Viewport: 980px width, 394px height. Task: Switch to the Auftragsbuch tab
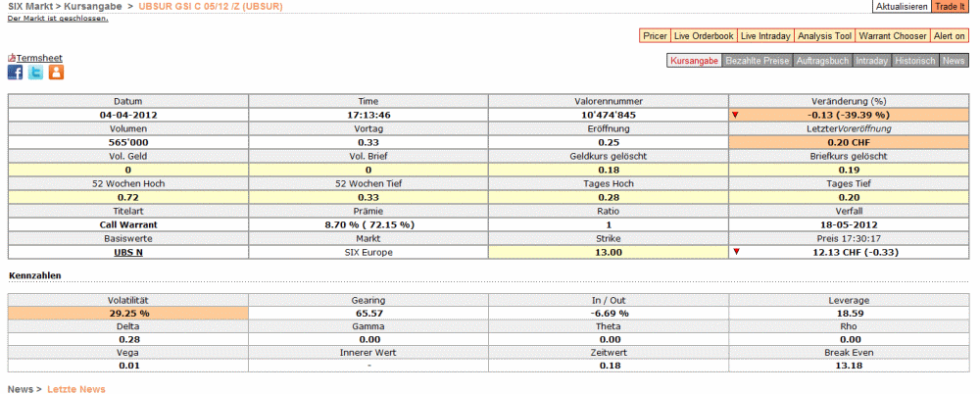[822, 61]
